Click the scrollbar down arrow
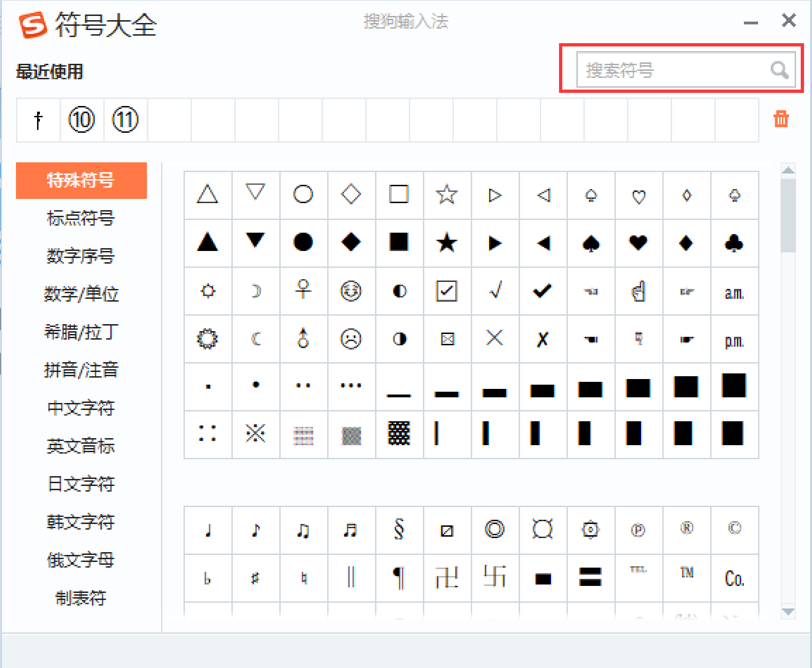 point(789,611)
